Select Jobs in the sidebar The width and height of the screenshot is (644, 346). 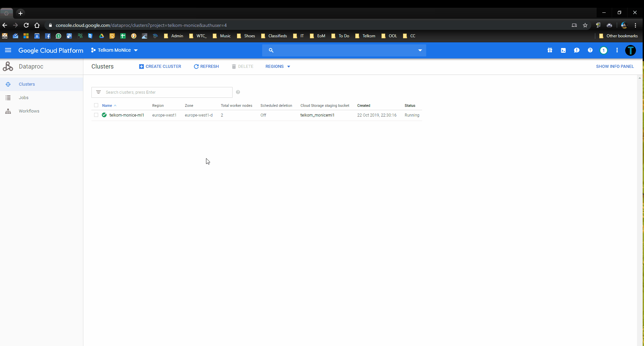41,98
